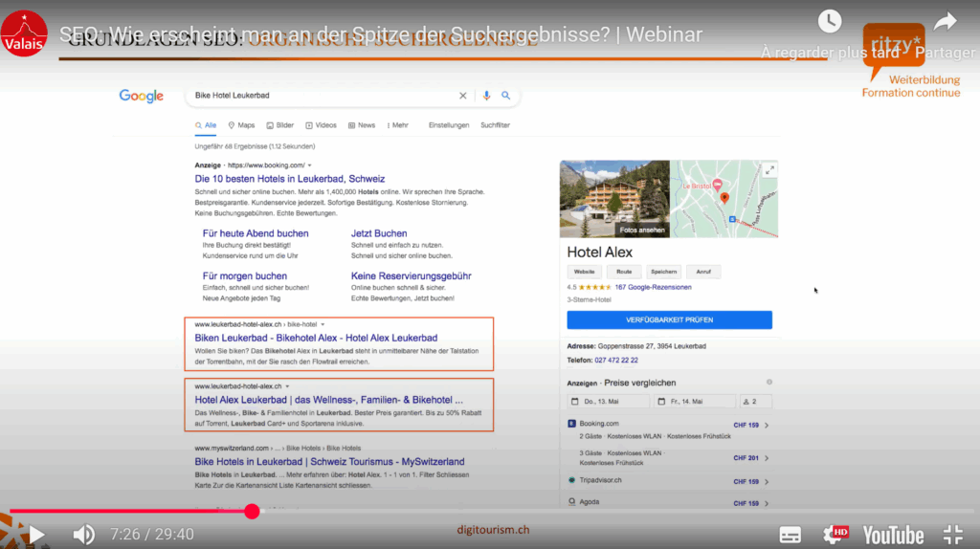Click the Google logo

142,97
